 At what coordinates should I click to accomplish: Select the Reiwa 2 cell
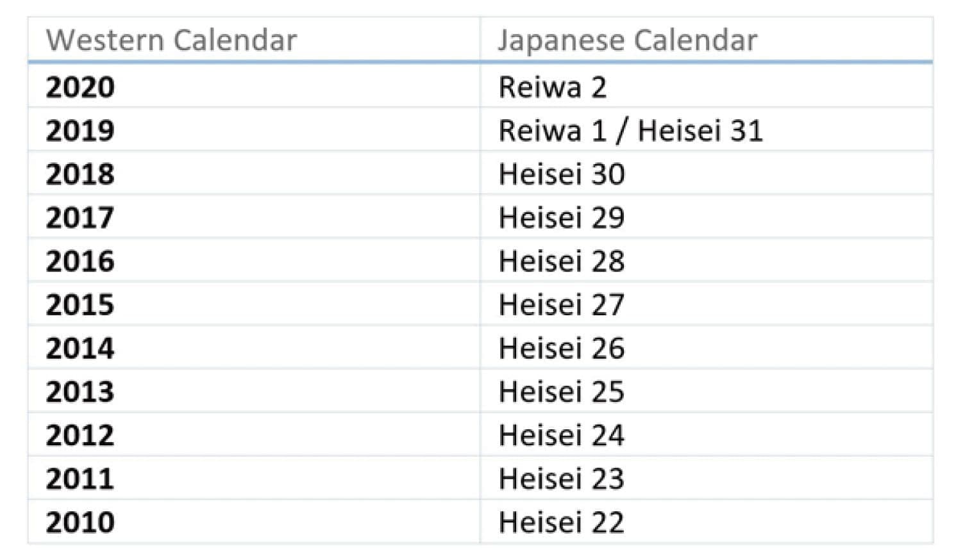click(552, 87)
